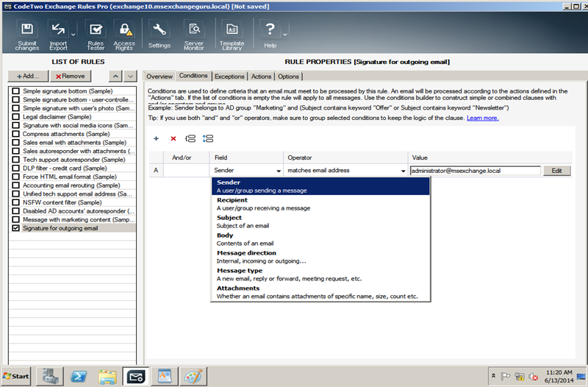The height and width of the screenshot is (387, 588).
Task: Enable NSFW content filter checkbox
Action: coord(15,202)
